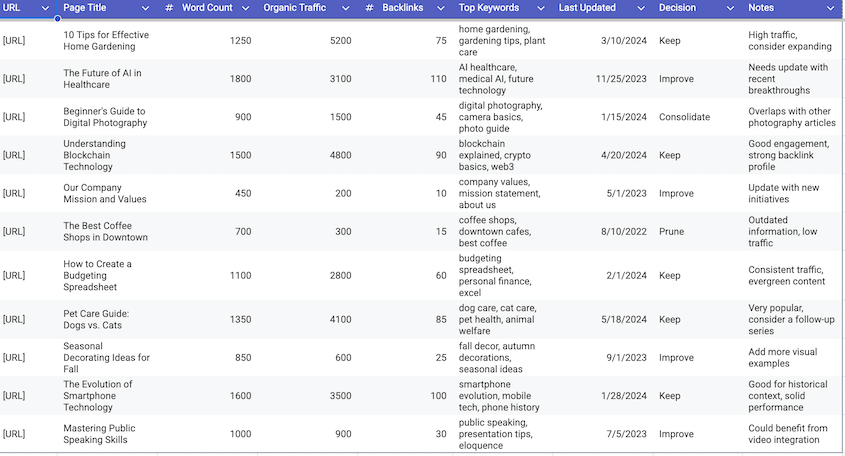845x456 pixels.
Task: Select the 5200 organic traffic cell
Action: coord(340,41)
